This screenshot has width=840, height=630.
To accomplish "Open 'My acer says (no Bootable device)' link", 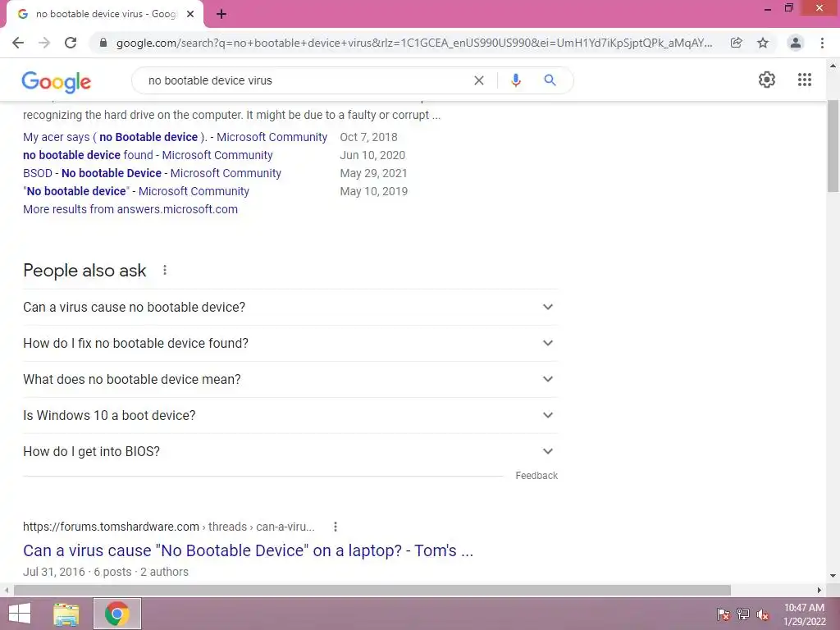I will pos(175,137).
